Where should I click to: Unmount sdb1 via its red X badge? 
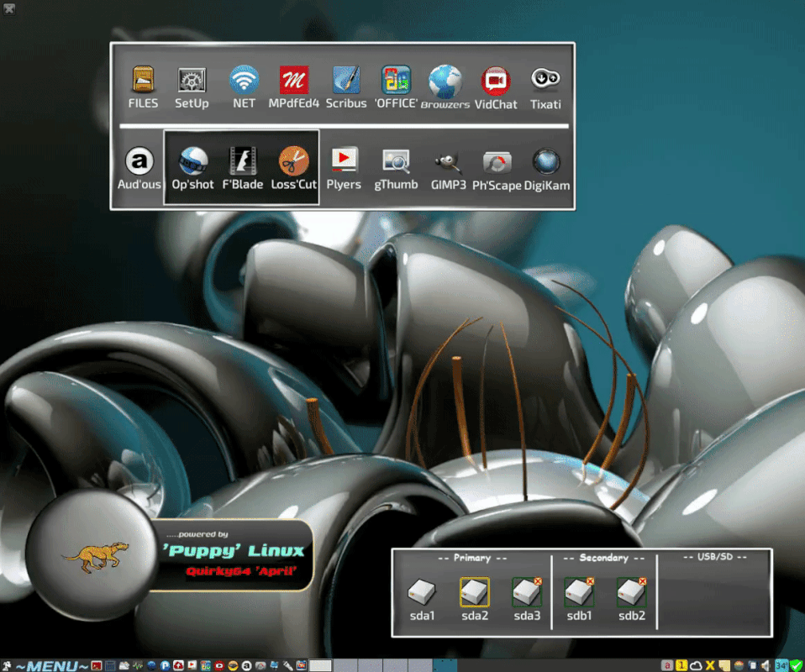590,581
